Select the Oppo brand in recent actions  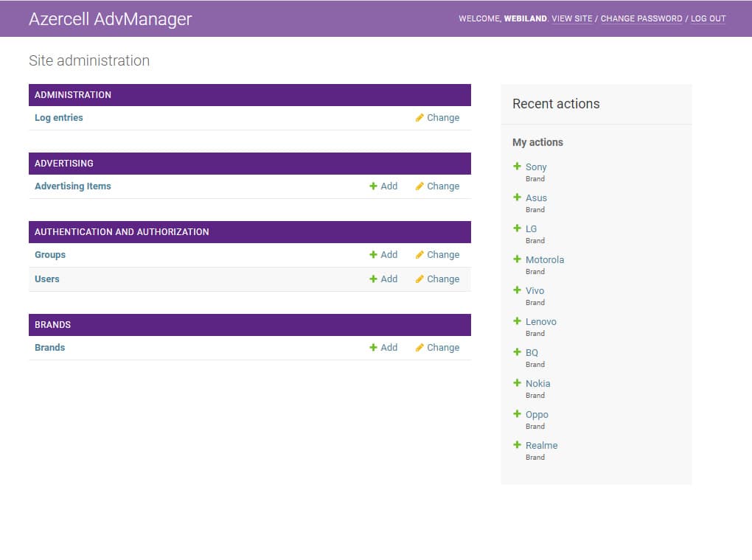(x=537, y=415)
